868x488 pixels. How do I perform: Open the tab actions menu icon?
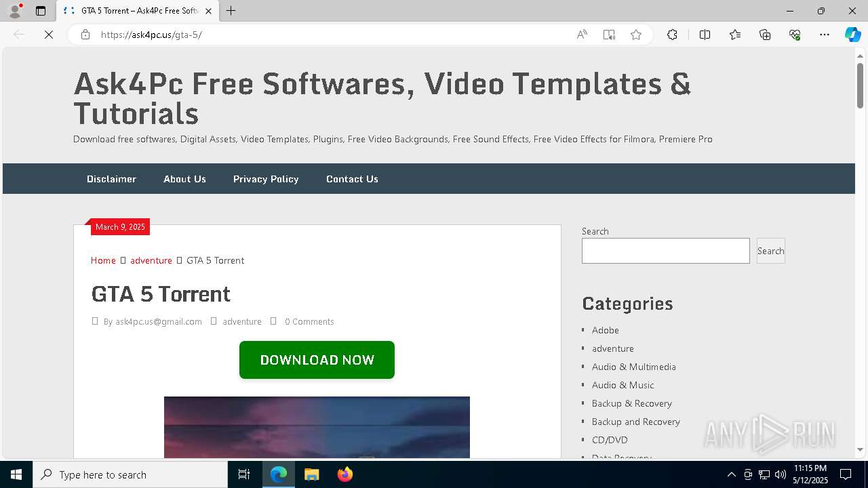(41, 11)
